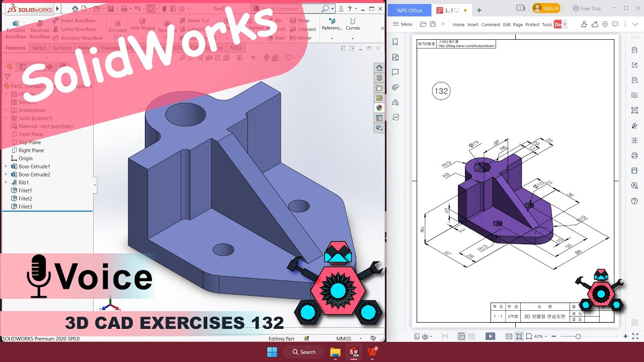The width and height of the screenshot is (644, 362).
Task: Click attachment paperclip icon in WPS sidebar
Action: (x=395, y=87)
